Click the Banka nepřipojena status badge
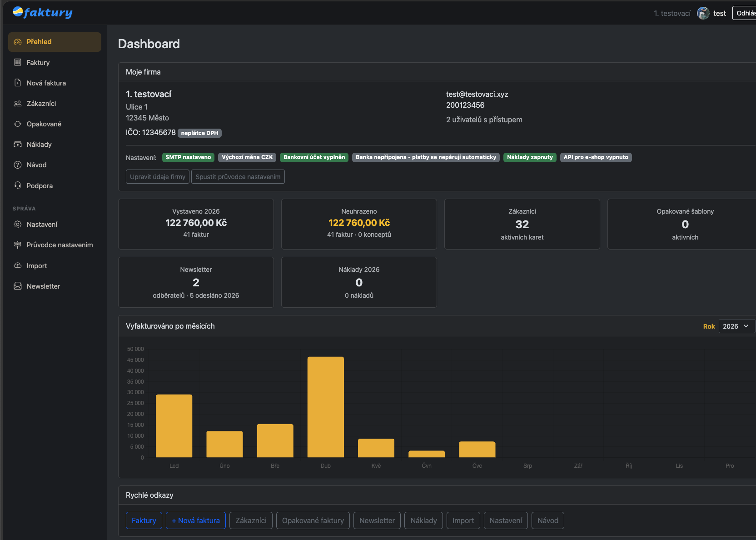The width and height of the screenshot is (756, 540). (x=426, y=157)
